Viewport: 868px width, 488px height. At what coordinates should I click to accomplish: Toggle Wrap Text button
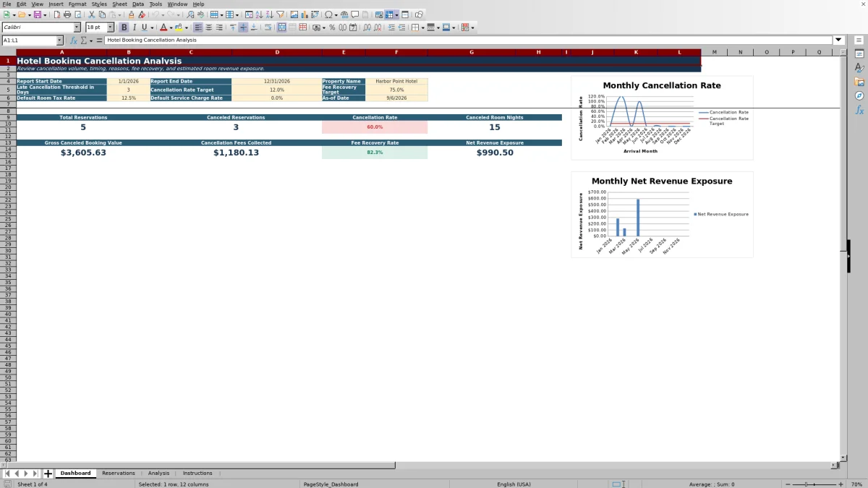[x=268, y=27]
